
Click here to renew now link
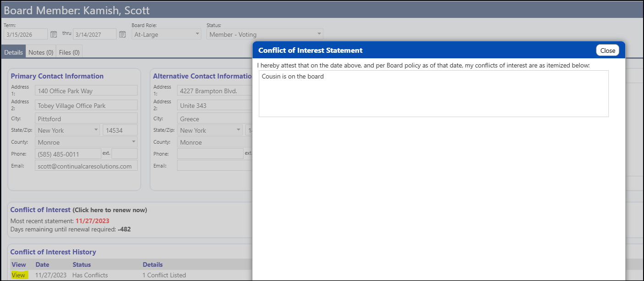(110, 210)
